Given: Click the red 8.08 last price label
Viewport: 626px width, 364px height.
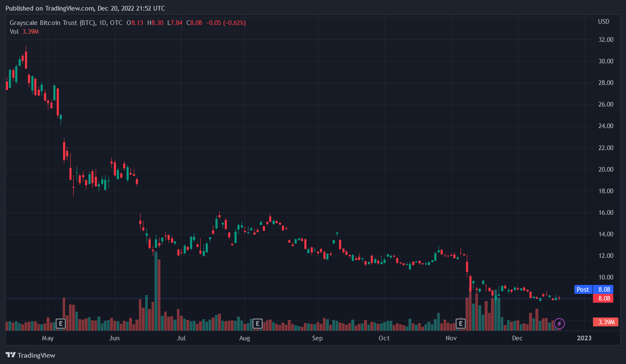Looking at the screenshot, I should click(x=604, y=298).
